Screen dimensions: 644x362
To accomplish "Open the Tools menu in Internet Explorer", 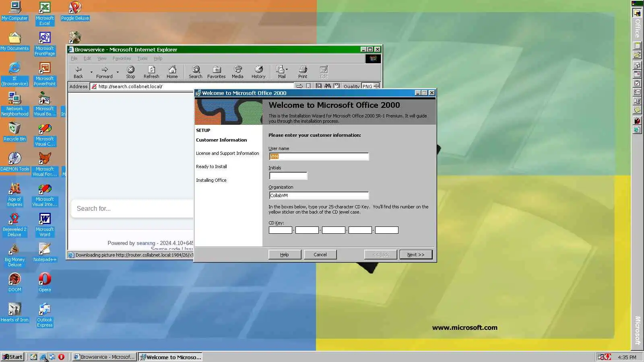I will pos(142,58).
